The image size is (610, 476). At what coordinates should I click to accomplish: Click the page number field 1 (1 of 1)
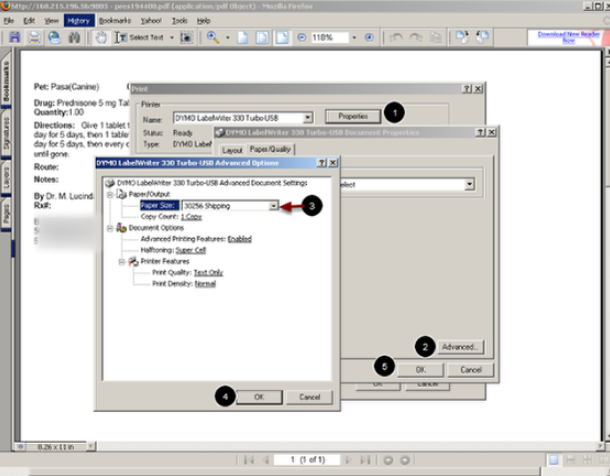(x=307, y=460)
